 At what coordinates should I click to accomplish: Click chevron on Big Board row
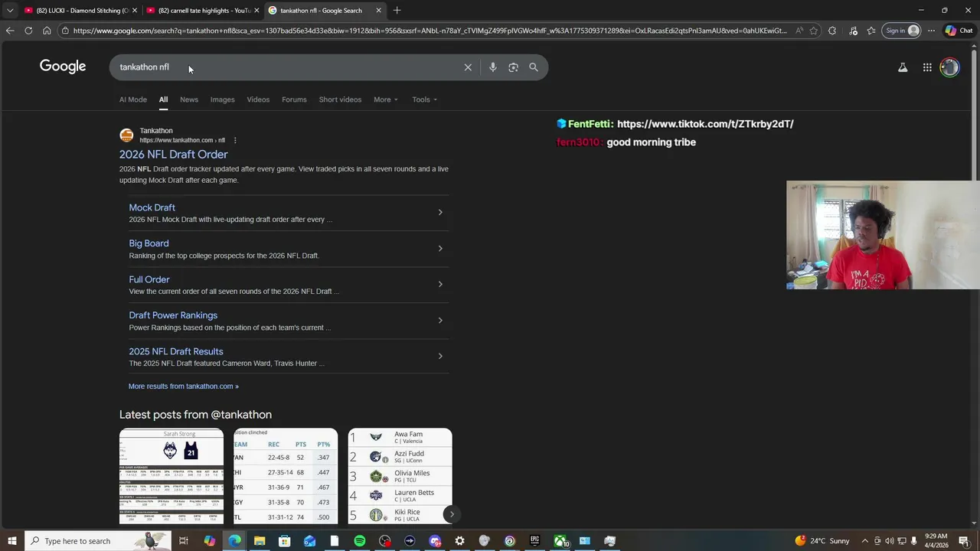[440, 248]
